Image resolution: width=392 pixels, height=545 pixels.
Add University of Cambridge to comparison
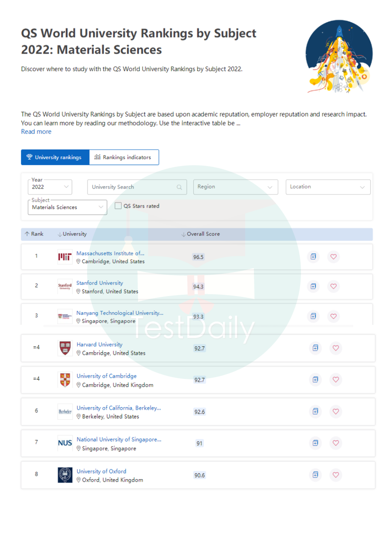pos(315,380)
